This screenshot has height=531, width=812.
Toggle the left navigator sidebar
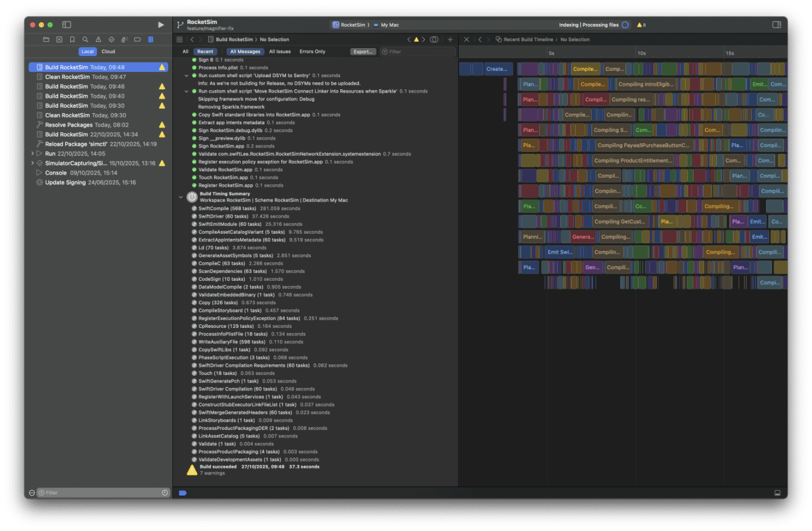(x=67, y=25)
